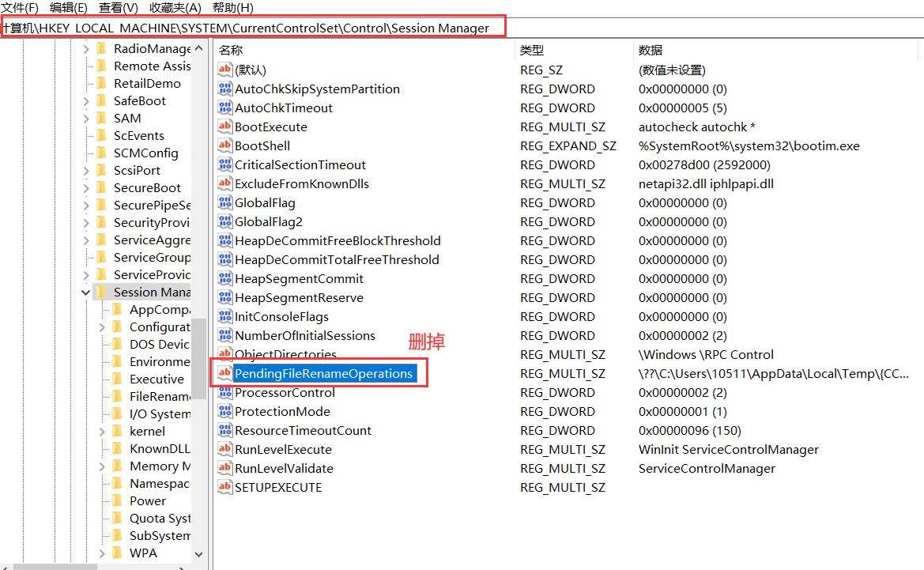Click the DWORD icon beside ResourceTimeoutCount
The width and height of the screenshot is (924, 570).
224,430
